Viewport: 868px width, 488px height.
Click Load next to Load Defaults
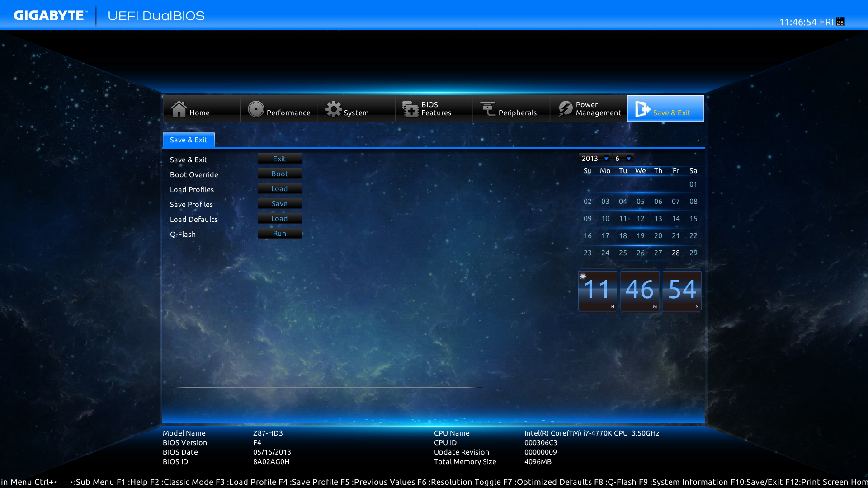tap(279, 218)
